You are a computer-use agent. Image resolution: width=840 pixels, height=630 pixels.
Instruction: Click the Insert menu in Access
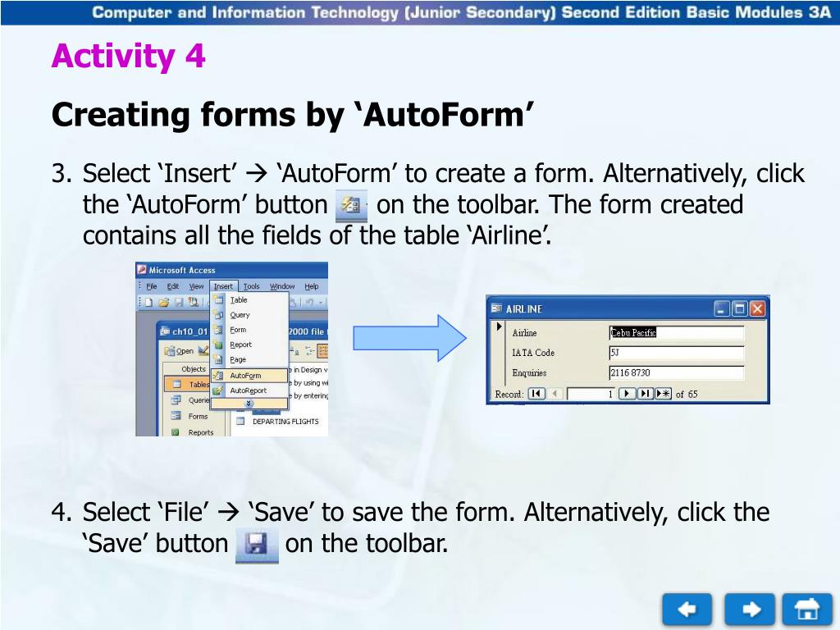223,286
